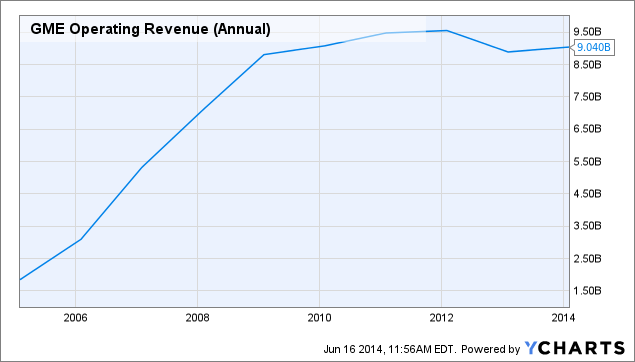The width and height of the screenshot is (635, 362).
Task: Click the 9.040B current value label
Action: (x=593, y=47)
